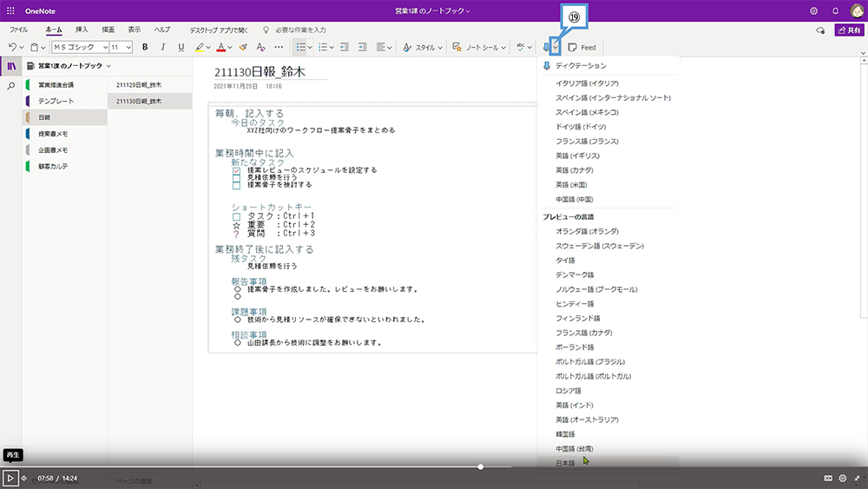Apply numbered list
The width and height of the screenshot is (868, 489).
323,47
